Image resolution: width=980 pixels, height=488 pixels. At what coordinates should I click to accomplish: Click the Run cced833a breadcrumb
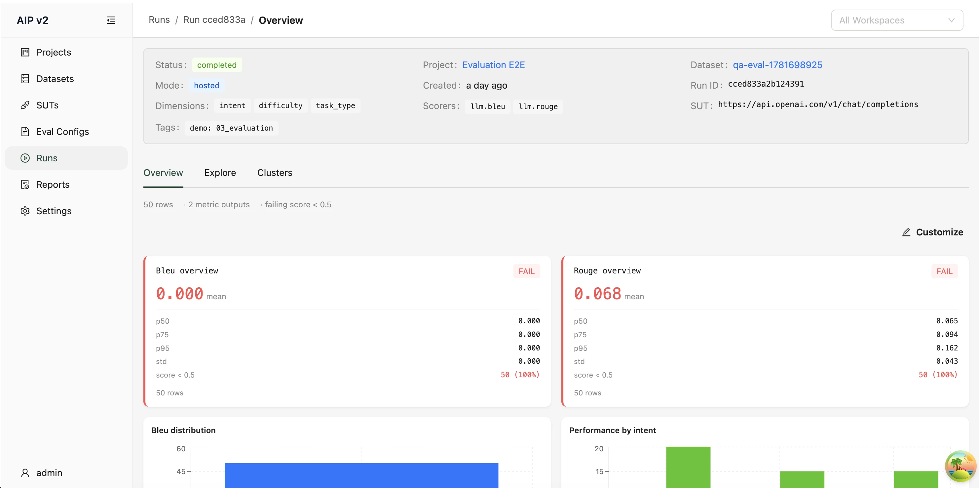point(214,20)
